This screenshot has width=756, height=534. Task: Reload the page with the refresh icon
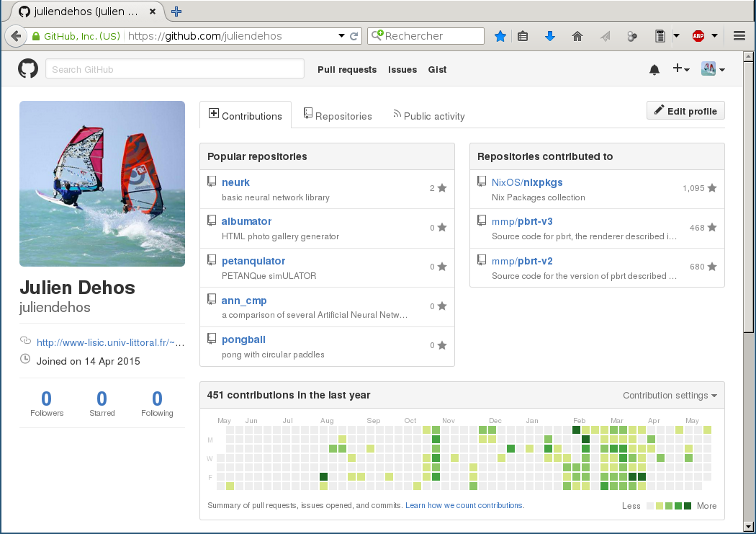[354, 36]
